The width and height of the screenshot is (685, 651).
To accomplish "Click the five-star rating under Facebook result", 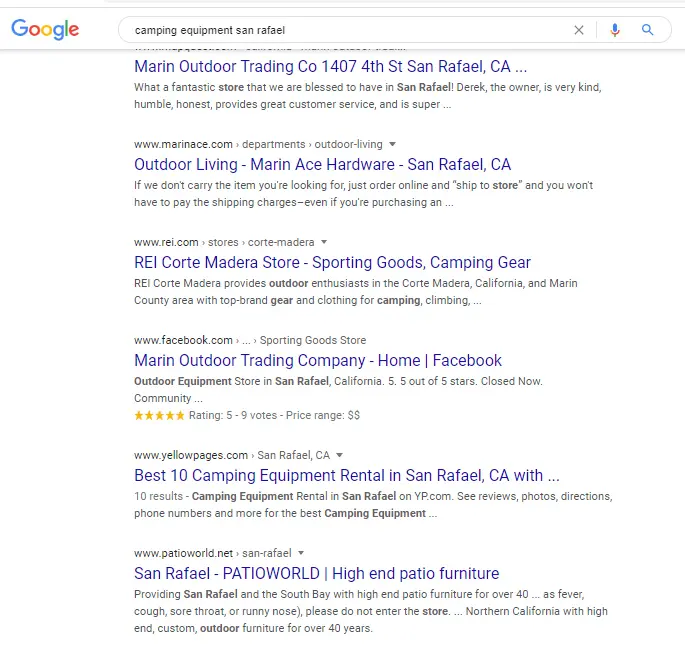I will 159,416.
